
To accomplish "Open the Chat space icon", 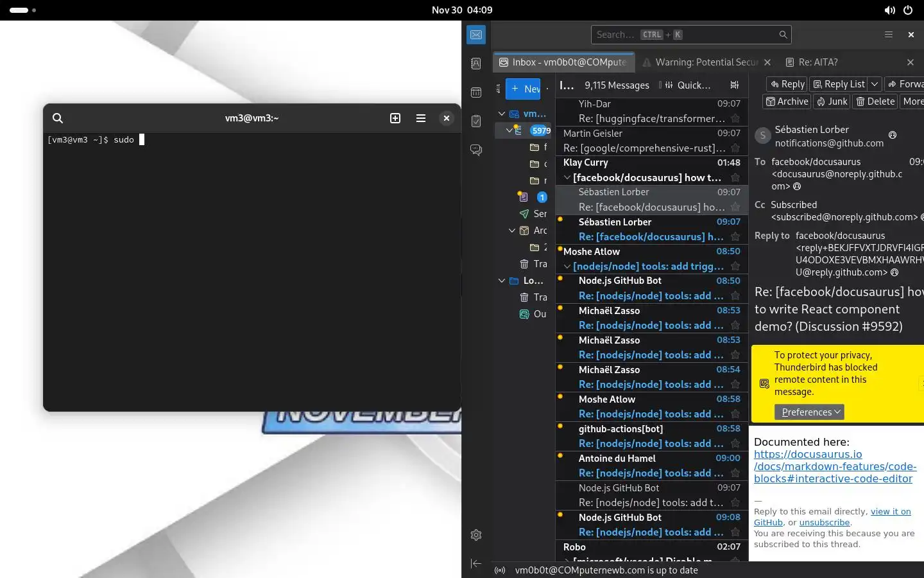I will (x=476, y=150).
